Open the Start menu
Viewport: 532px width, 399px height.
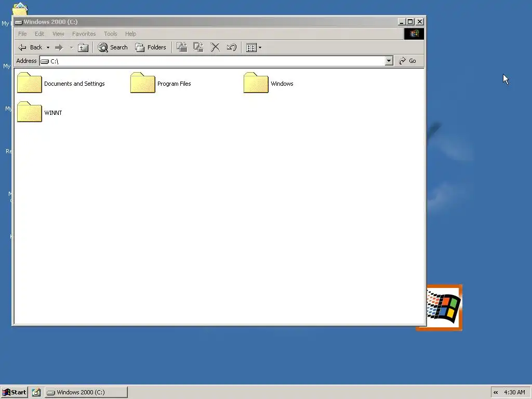[x=14, y=392]
